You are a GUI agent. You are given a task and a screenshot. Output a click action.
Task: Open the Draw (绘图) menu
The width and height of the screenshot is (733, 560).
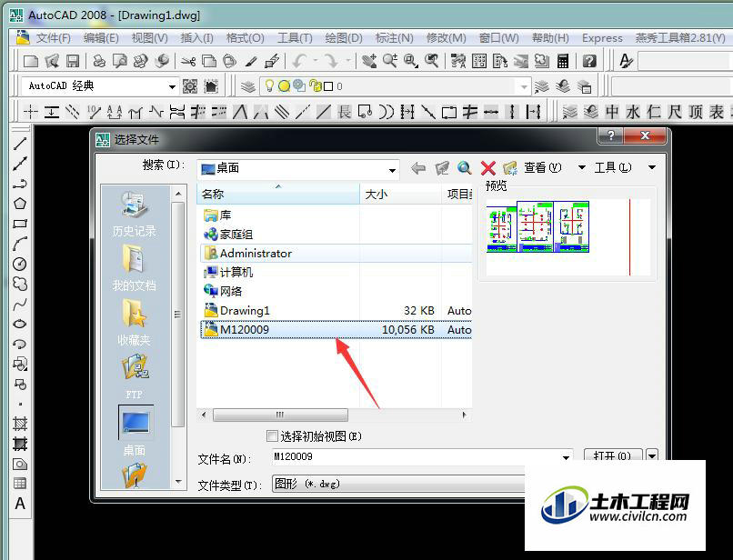[x=344, y=38]
